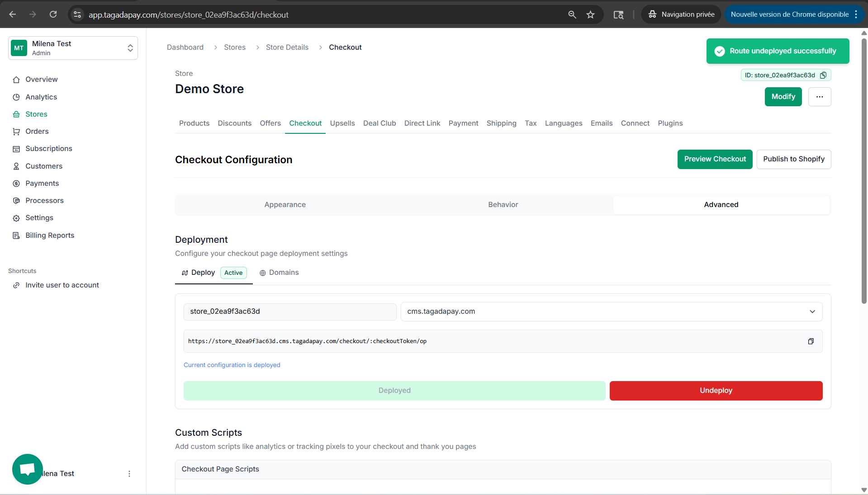Switch to the Appearance section
This screenshot has width=868, height=495.
[x=285, y=205]
